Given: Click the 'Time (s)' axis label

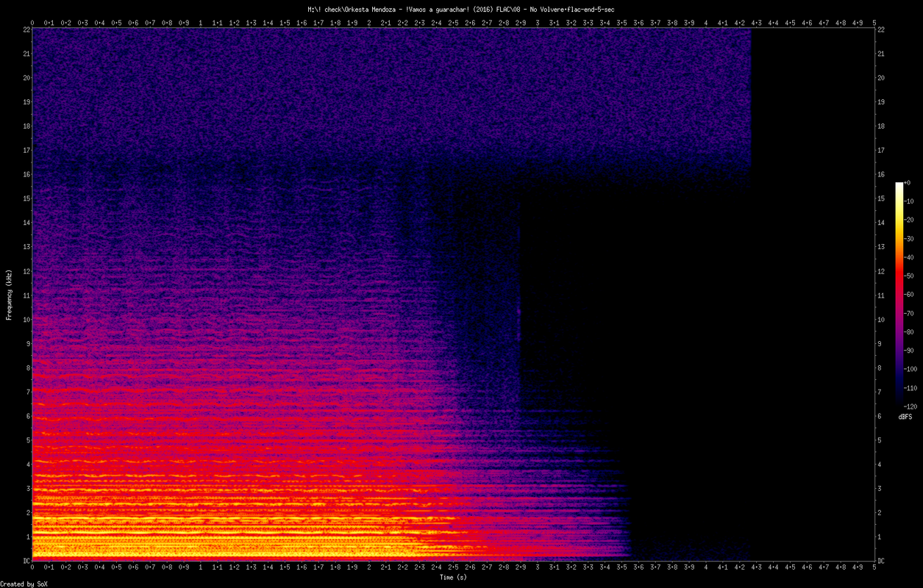Looking at the screenshot, I should 453,578.
